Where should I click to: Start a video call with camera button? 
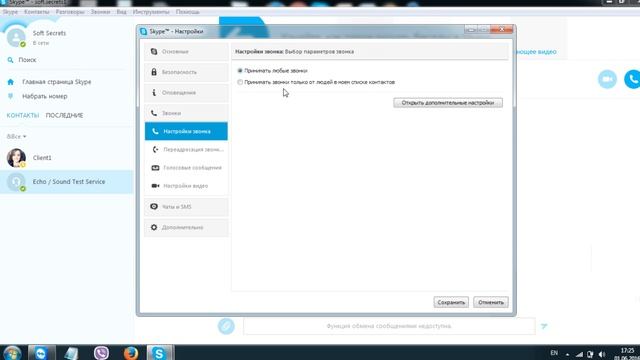(x=607, y=79)
